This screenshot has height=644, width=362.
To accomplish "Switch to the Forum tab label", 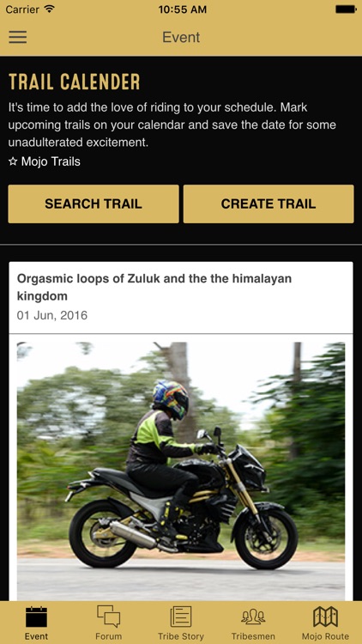I will [108, 636].
